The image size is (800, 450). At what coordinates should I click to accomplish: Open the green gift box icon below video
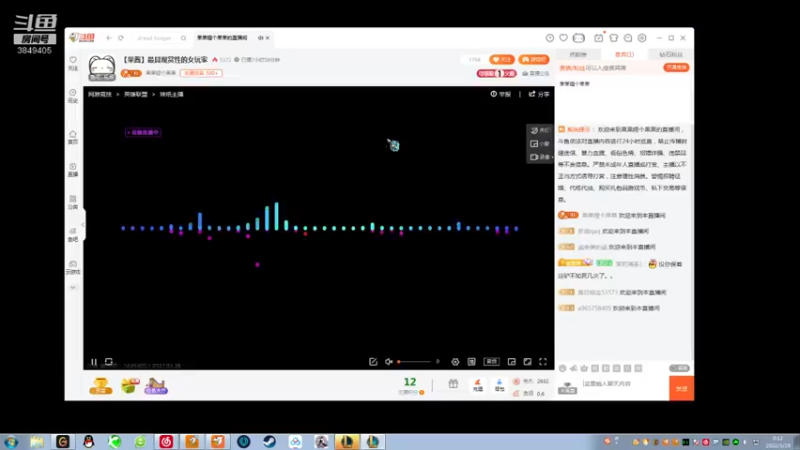click(x=130, y=386)
